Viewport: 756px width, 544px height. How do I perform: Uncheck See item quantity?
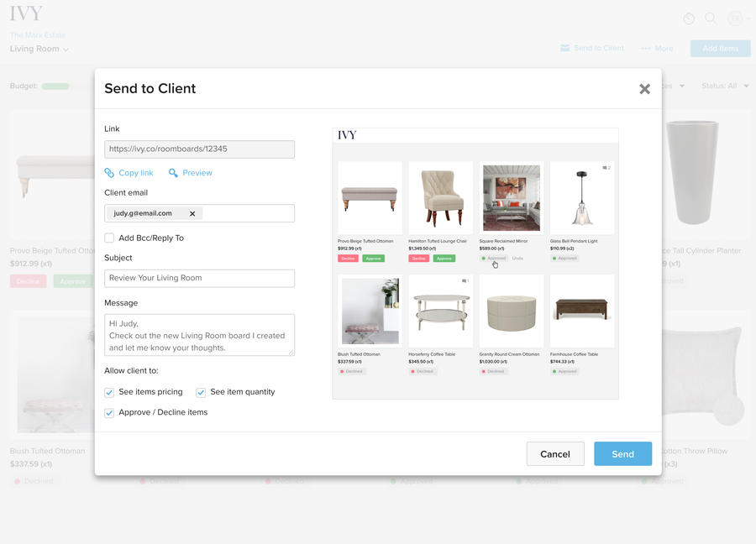[x=201, y=392]
